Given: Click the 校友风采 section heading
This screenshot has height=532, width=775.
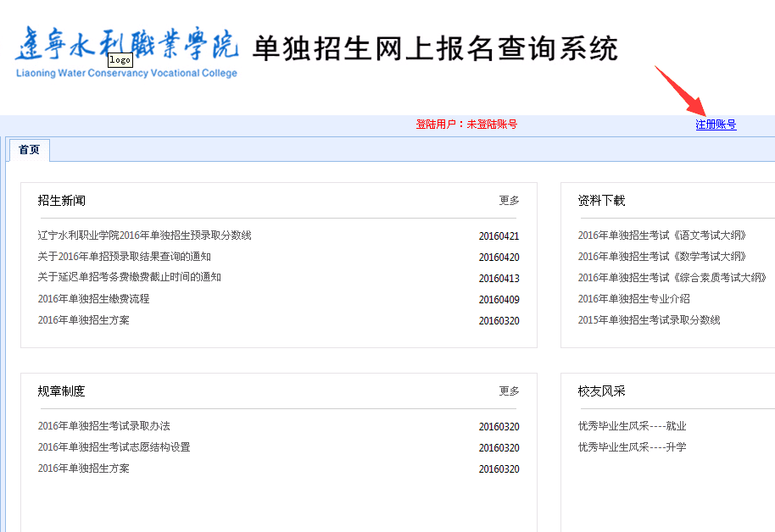Looking at the screenshot, I should (601, 391).
